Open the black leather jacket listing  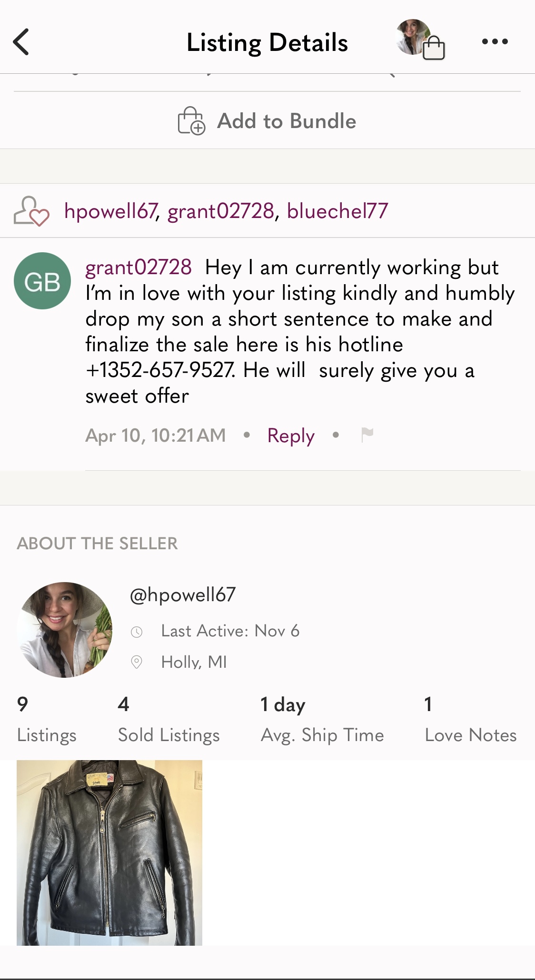point(109,852)
